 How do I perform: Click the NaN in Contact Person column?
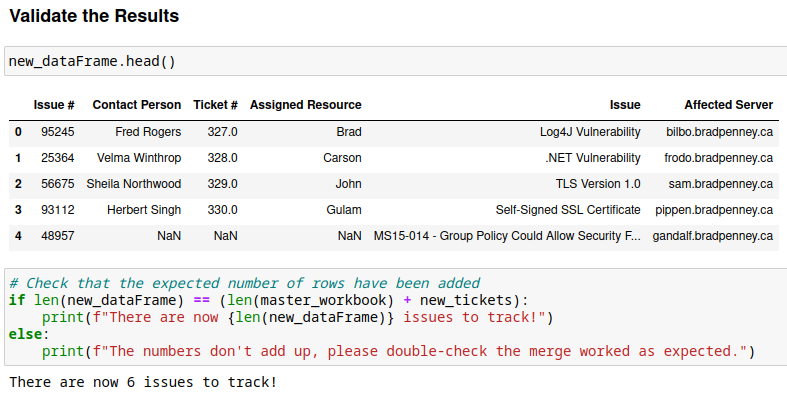point(169,236)
